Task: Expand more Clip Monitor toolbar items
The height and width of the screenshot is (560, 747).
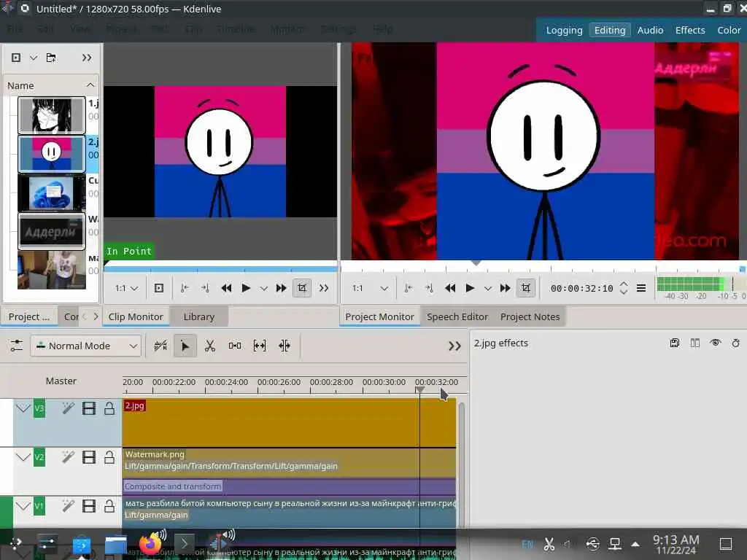Action: pos(324,288)
